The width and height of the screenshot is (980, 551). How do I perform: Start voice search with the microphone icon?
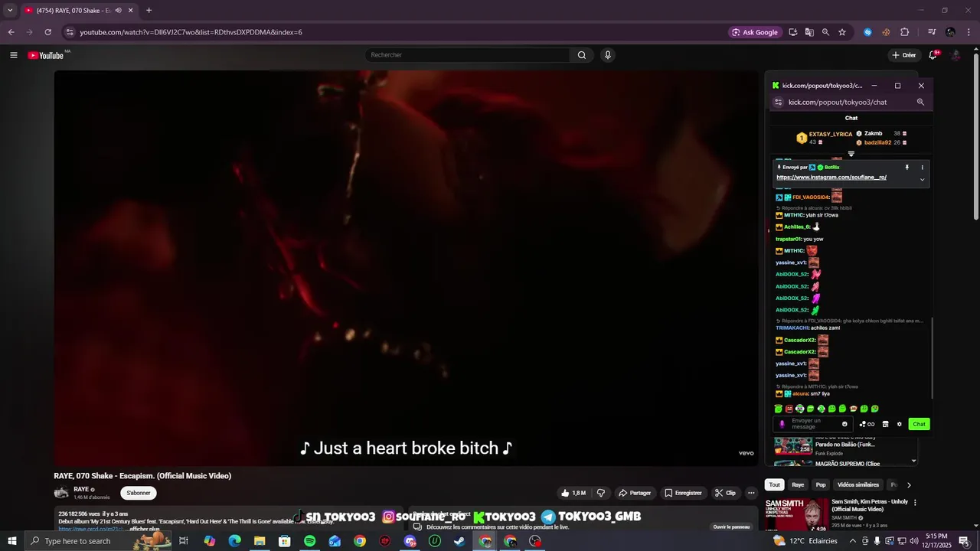(608, 55)
